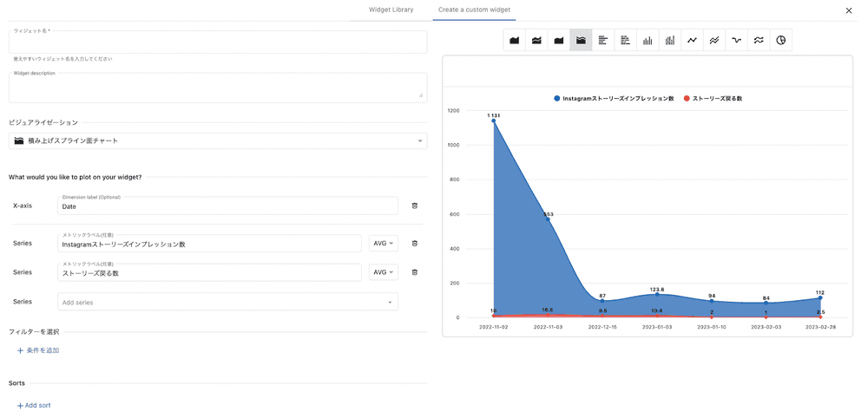Choose the single line chart icon
The image size is (868, 418).
point(692,40)
